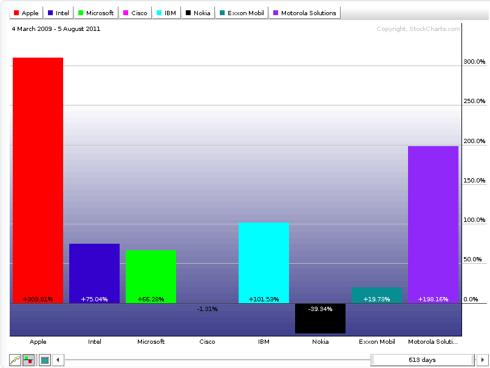
Task: Switch to line chart mode icon
Action: (x=15, y=360)
